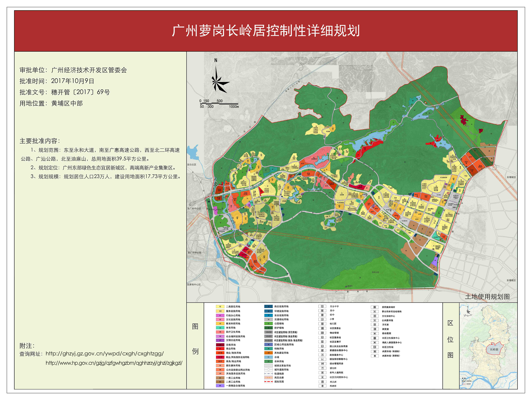532x399 pixels.
Task: Click the 审批单位 text line
Action: pos(73,70)
